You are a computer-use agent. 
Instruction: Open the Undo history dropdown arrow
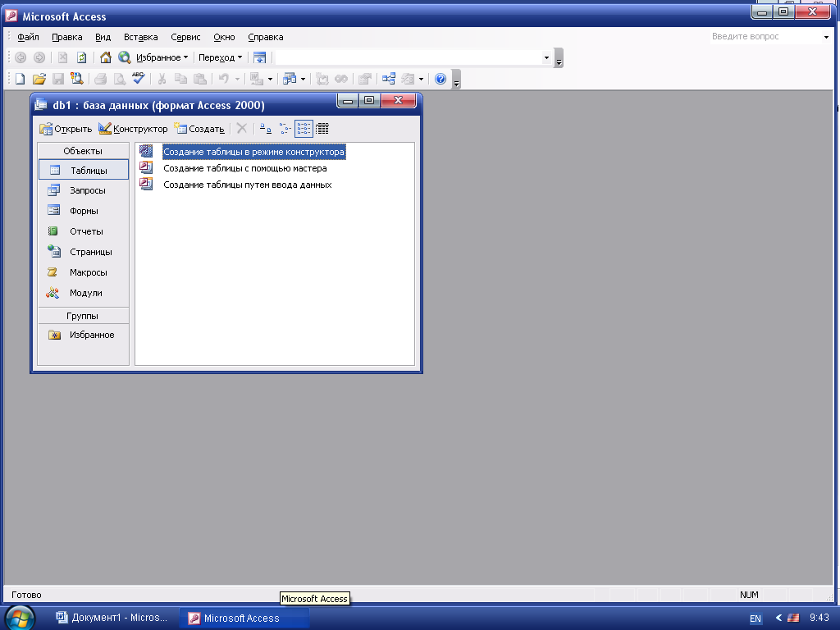coord(237,79)
